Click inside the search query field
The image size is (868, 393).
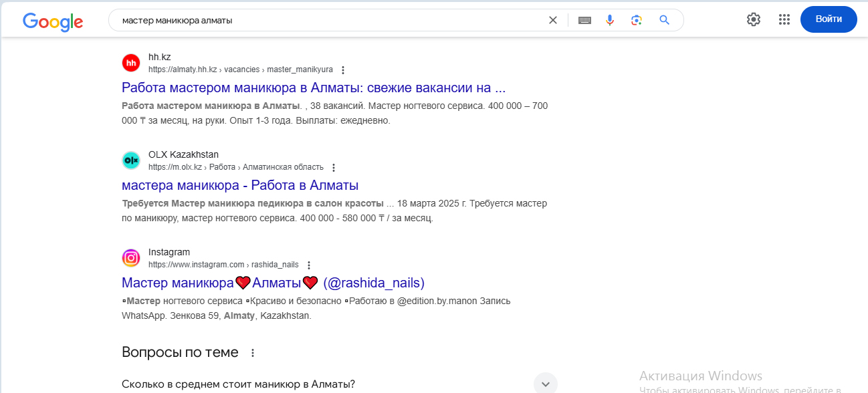click(328, 20)
